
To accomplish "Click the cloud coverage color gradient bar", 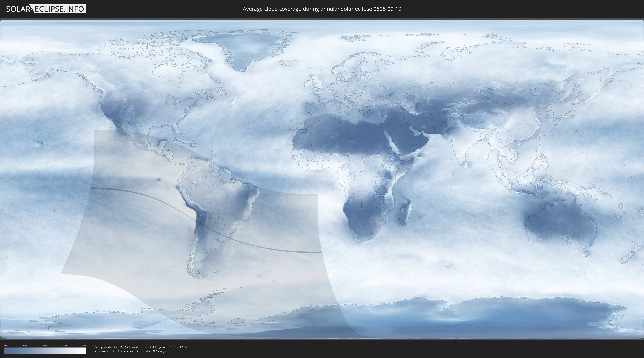I will click(x=45, y=350).
